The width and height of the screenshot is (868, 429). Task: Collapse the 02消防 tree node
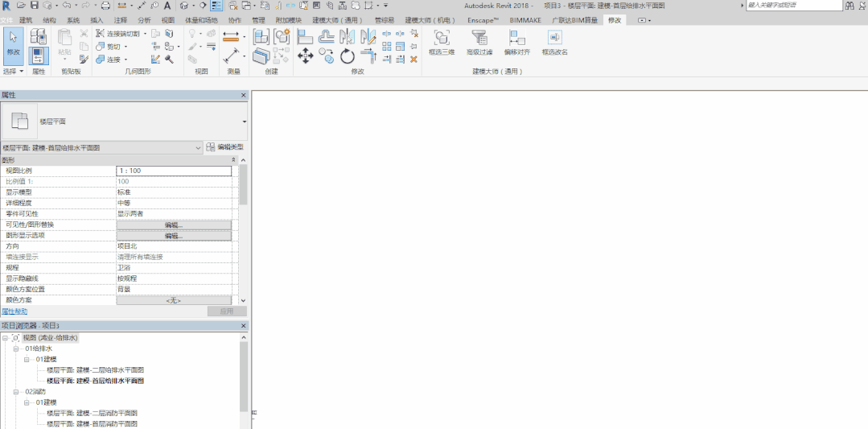click(x=16, y=392)
